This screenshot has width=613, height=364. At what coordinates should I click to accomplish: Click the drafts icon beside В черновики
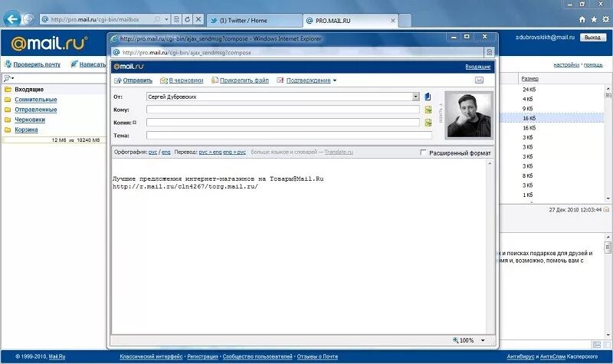(x=164, y=80)
